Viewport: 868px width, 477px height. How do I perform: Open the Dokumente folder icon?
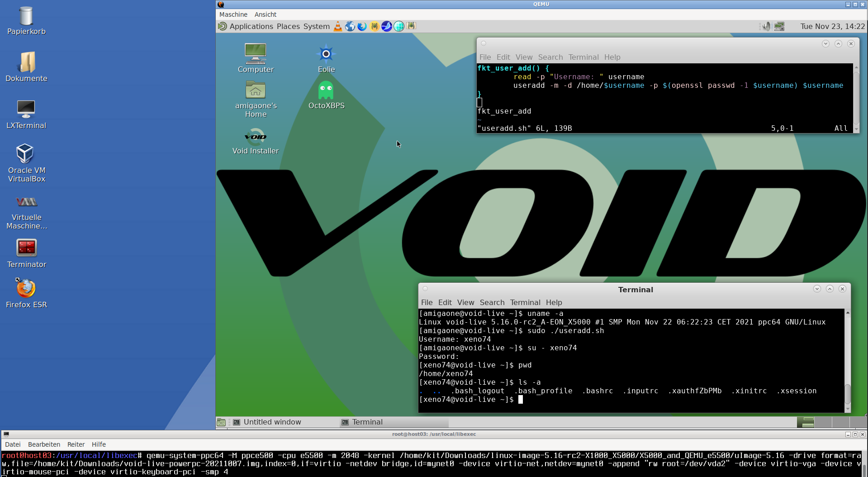pos(26,67)
